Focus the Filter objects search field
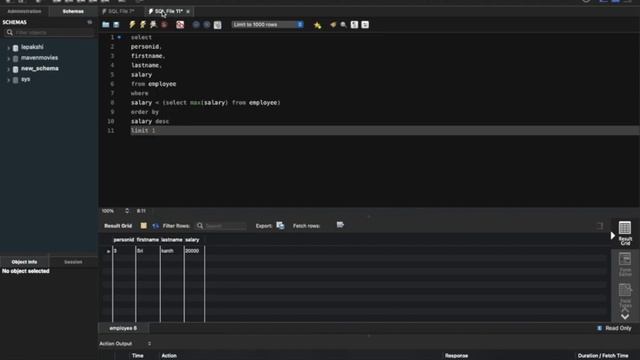 click(x=49, y=32)
